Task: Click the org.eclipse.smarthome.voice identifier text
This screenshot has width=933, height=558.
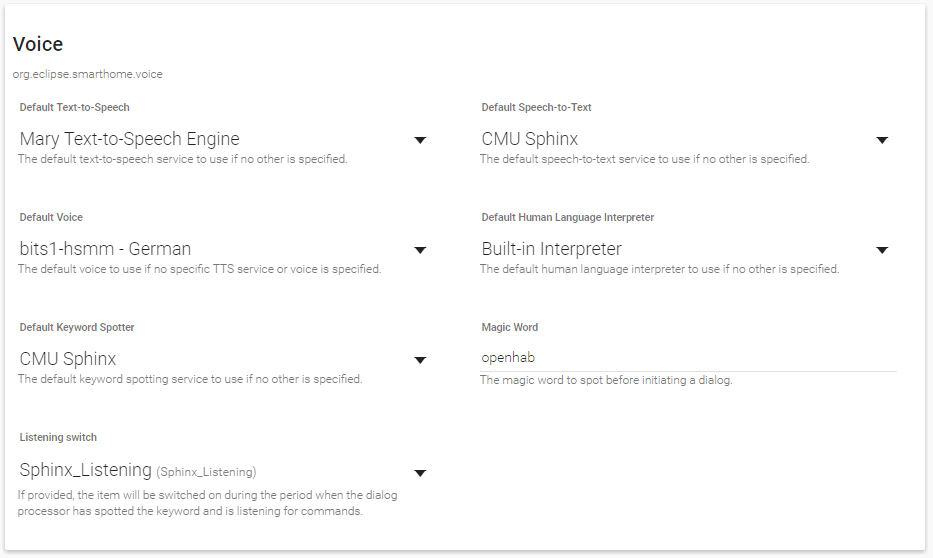Action: (87, 74)
